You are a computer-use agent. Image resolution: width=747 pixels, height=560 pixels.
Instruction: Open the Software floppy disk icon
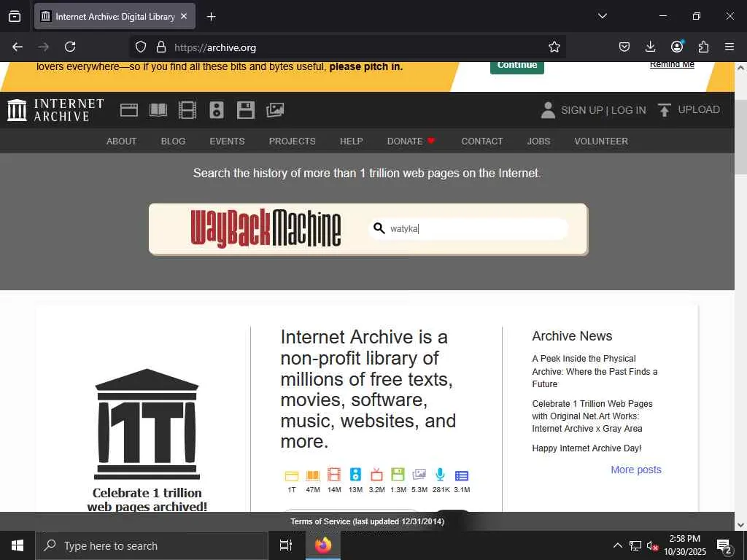(x=246, y=110)
